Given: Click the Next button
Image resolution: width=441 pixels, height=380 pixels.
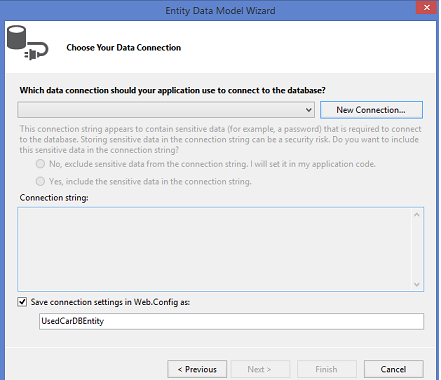Looking at the screenshot, I should (260, 369).
